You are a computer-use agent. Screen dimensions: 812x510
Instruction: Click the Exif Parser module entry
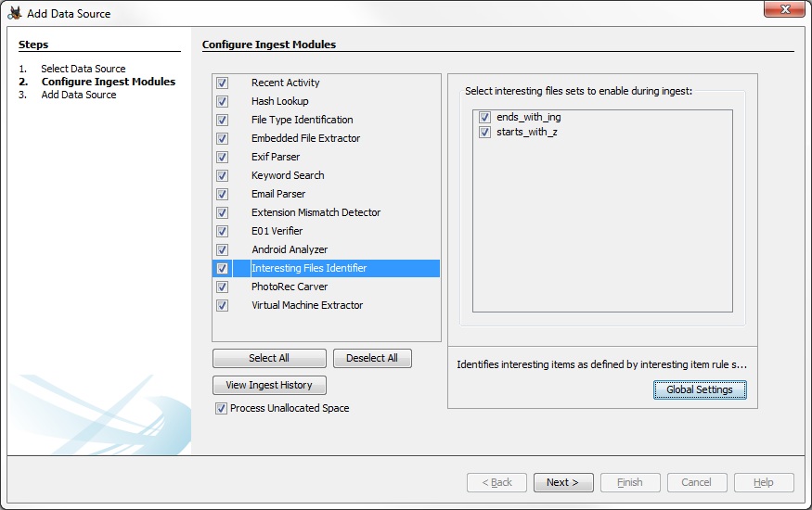276,157
